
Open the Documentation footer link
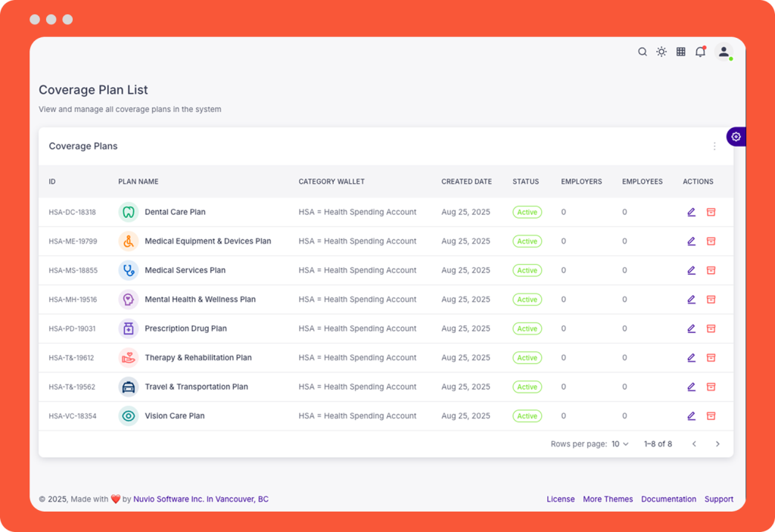coord(668,499)
